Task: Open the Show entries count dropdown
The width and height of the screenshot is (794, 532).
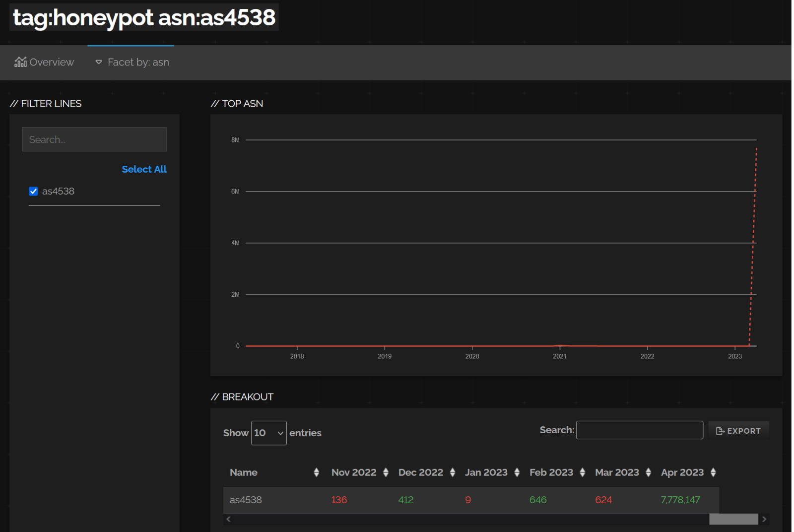Action: [268, 433]
